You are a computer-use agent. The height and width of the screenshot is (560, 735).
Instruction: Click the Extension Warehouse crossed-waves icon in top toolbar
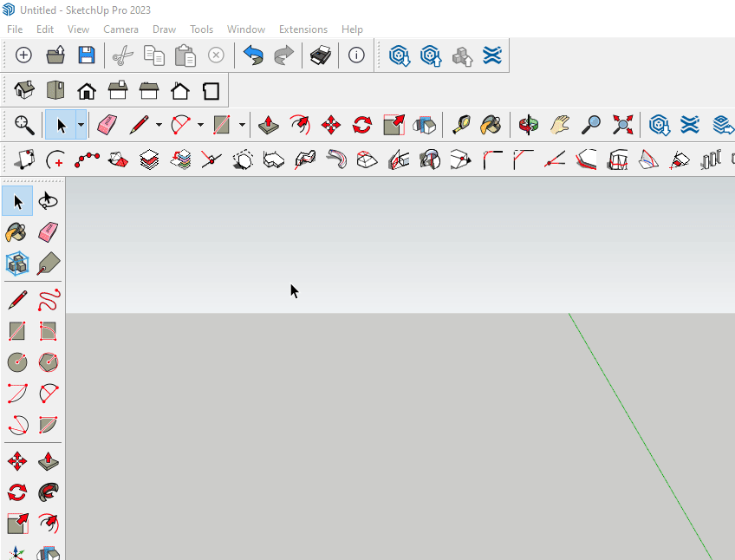(492, 55)
